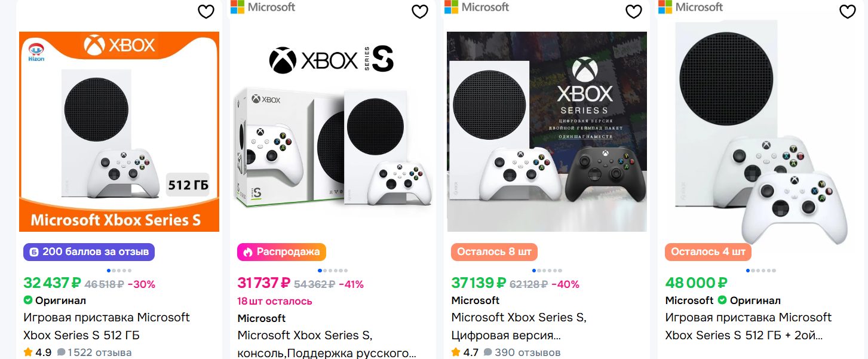Viewport: 868px width, 359px height.
Task: Click the Распродажа sale badge
Action: click(x=281, y=252)
